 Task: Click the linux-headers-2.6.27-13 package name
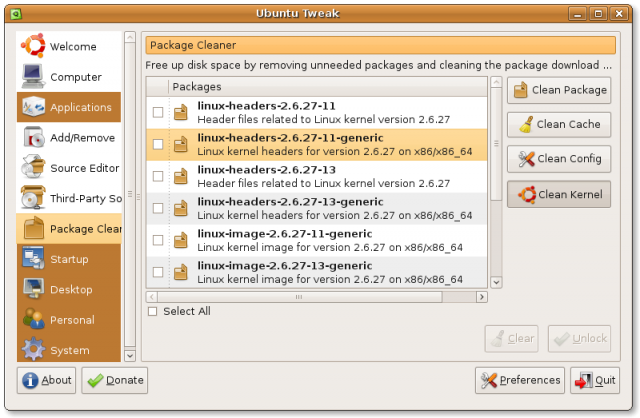[267, 170]
